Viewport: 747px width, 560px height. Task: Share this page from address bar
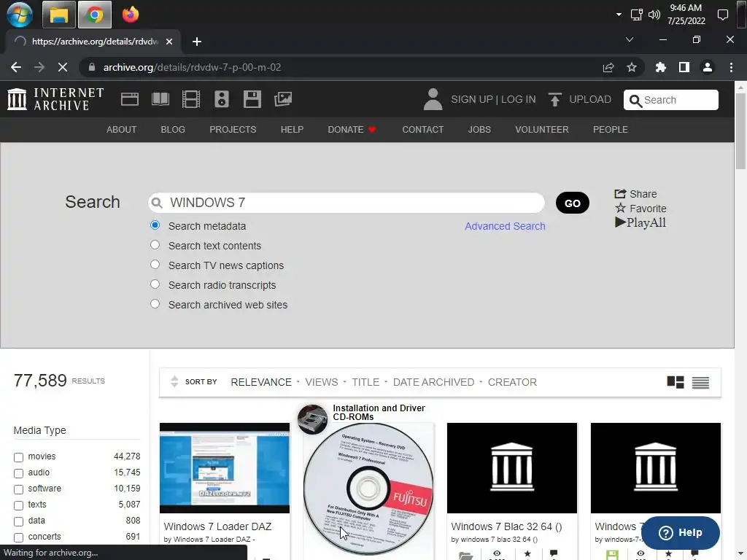pos(608,67)
